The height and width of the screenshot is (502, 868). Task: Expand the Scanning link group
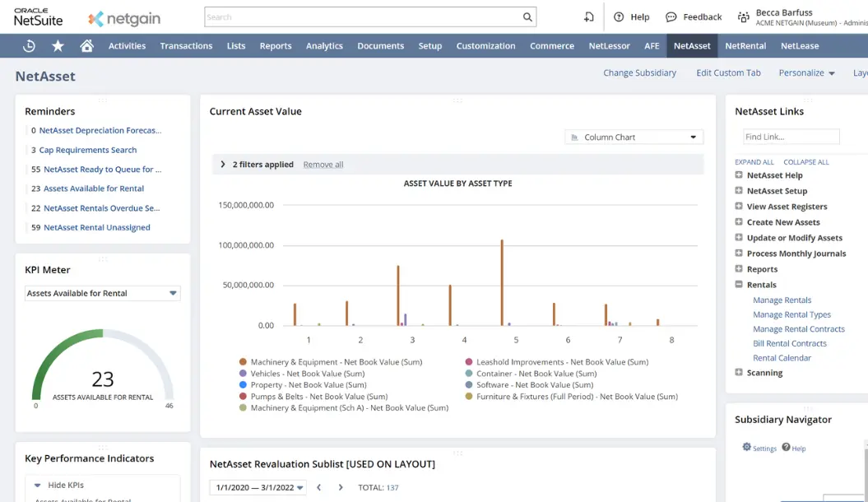[x=739, y=373]
